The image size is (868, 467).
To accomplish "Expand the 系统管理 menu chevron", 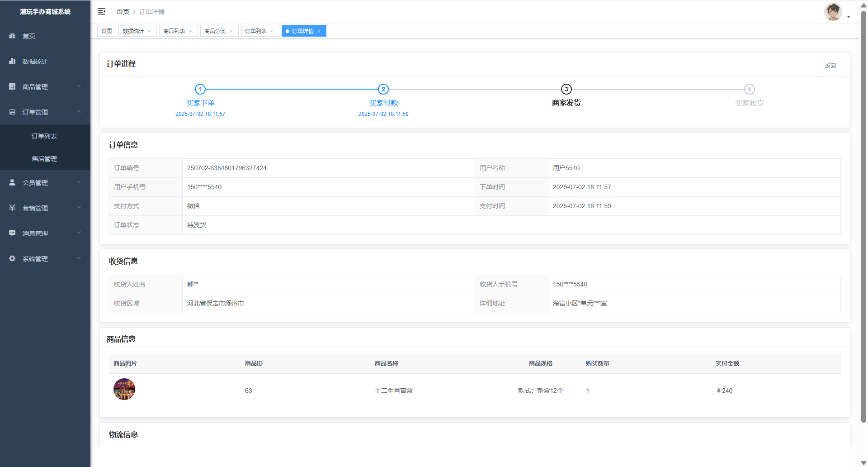I will pyautogui.click(x=79, y=258).
